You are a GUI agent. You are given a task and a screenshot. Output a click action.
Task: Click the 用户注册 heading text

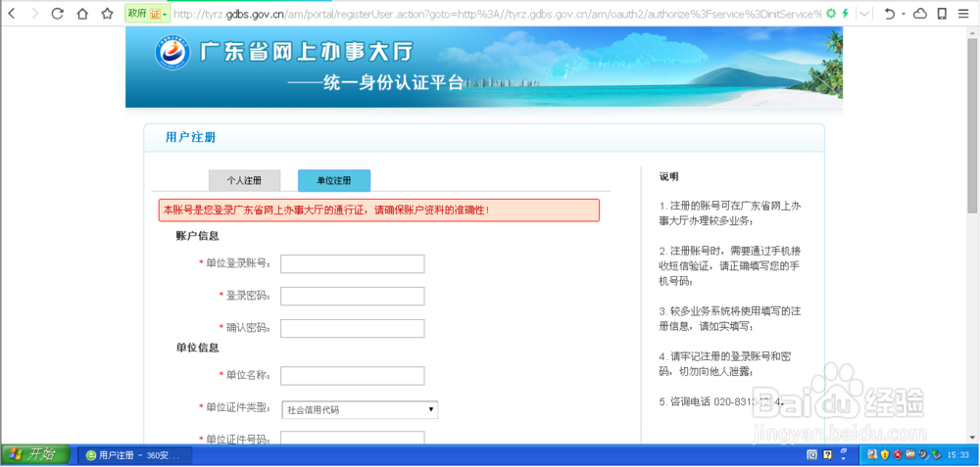click(x=191, y=137)
